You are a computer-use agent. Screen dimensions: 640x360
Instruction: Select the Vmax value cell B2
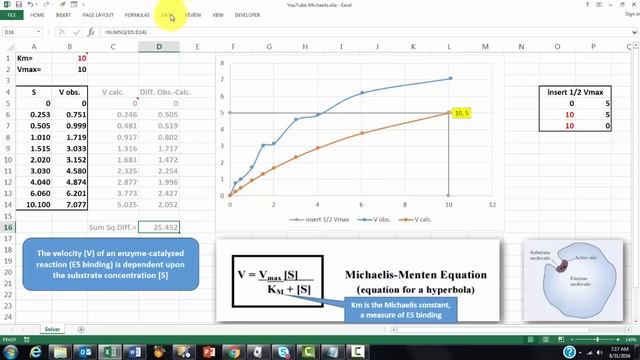pyautogui.click(x=70, y=69)
